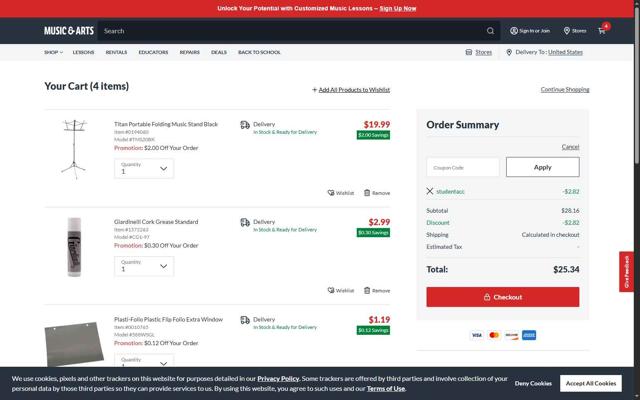Image resolution: width=640 pixels, height=400 pixels.
Task: Open Quantity dropdown for Plasti-Folio Flip Folio
Action: click(x=144, y=360)
